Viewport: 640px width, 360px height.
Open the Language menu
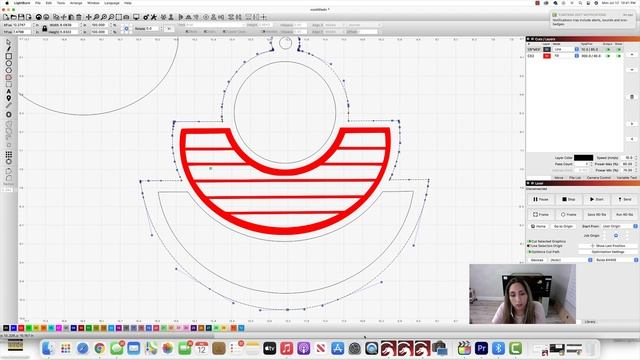pyautogui.click(x=112, y=3)
